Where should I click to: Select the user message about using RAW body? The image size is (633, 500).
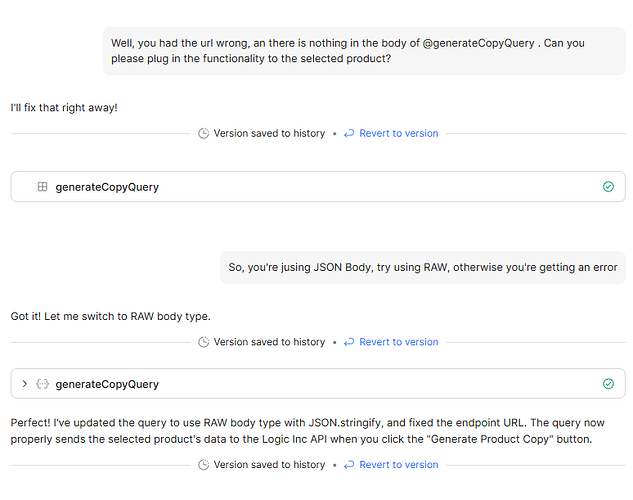423,267
